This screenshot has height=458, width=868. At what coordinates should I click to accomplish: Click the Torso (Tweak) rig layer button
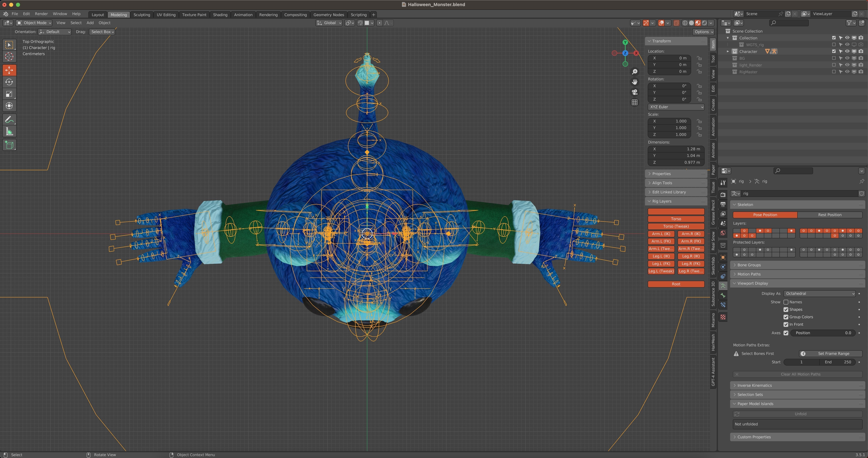(x=676, y=226)
